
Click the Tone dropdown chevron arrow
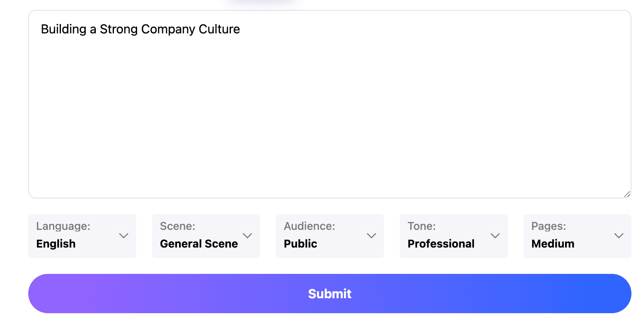click(x=495, y=236)
